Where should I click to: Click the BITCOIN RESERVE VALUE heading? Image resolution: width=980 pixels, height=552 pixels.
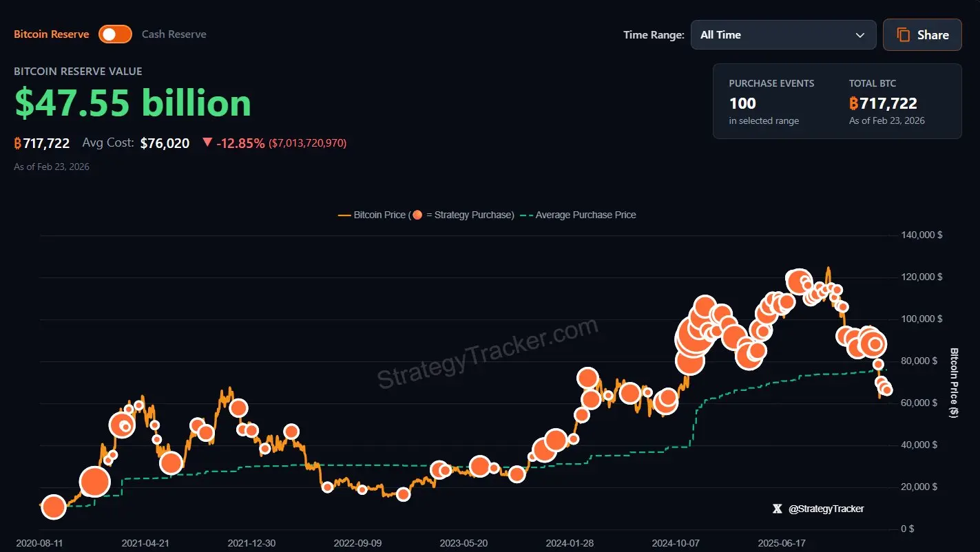tap(78, 72)
